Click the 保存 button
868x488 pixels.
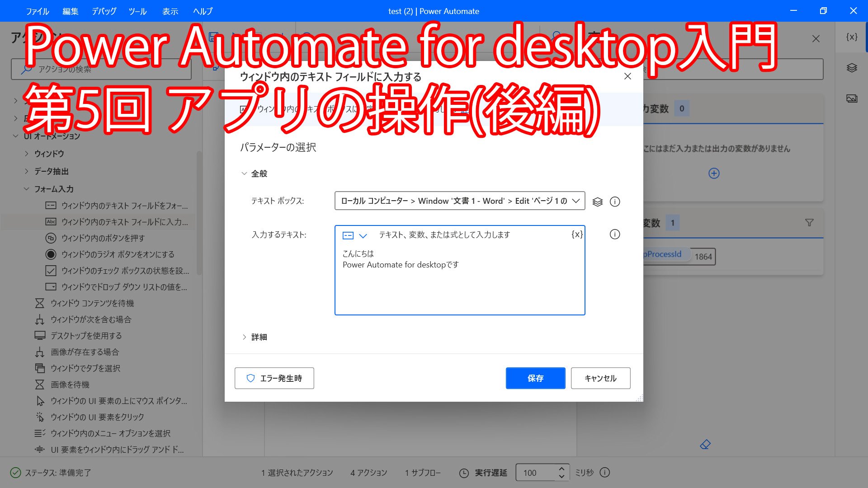[x=535, y=378]
